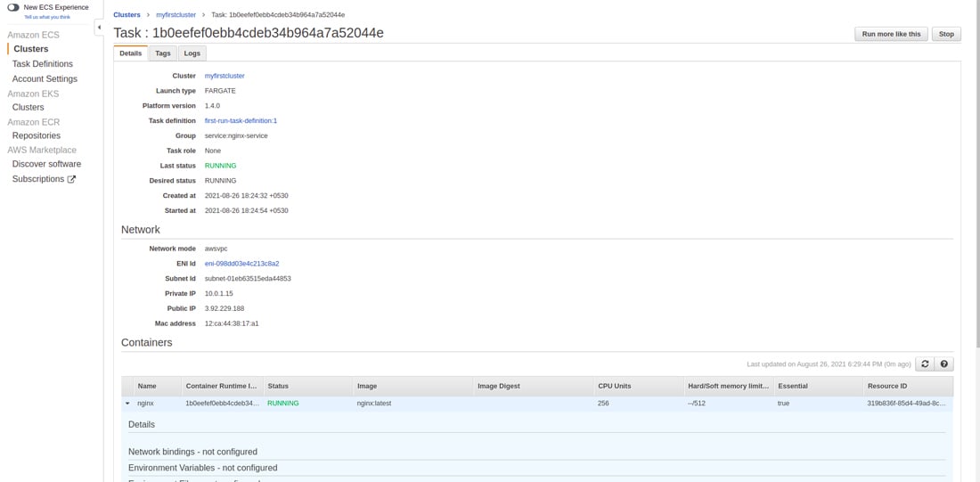Select the Resource ID cell 319b836f-85d4-49ad
Image resolution: width=980 pixels, height=482 pixels.
[906, 404]
